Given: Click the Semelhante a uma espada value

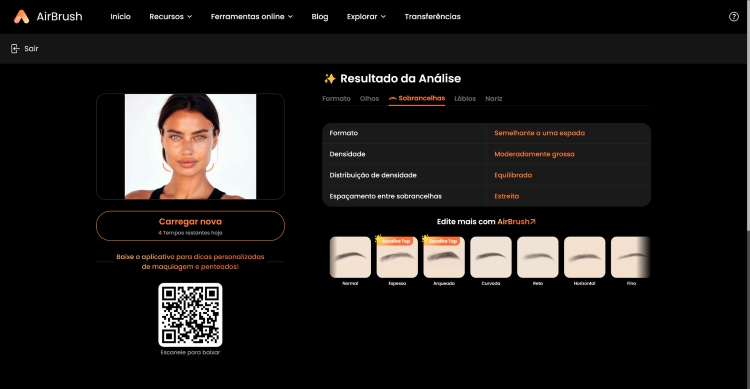Looking at the screenshot, I should (540, 133).
